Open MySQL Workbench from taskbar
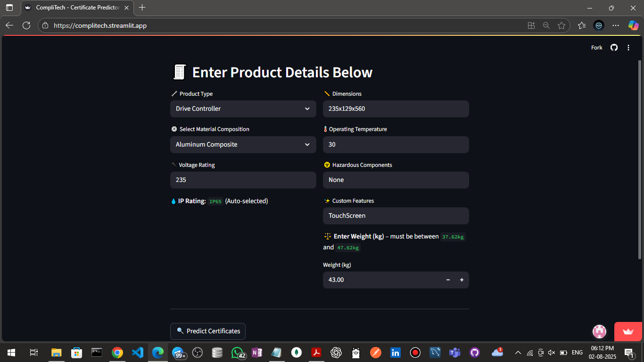 pos(435,353)
